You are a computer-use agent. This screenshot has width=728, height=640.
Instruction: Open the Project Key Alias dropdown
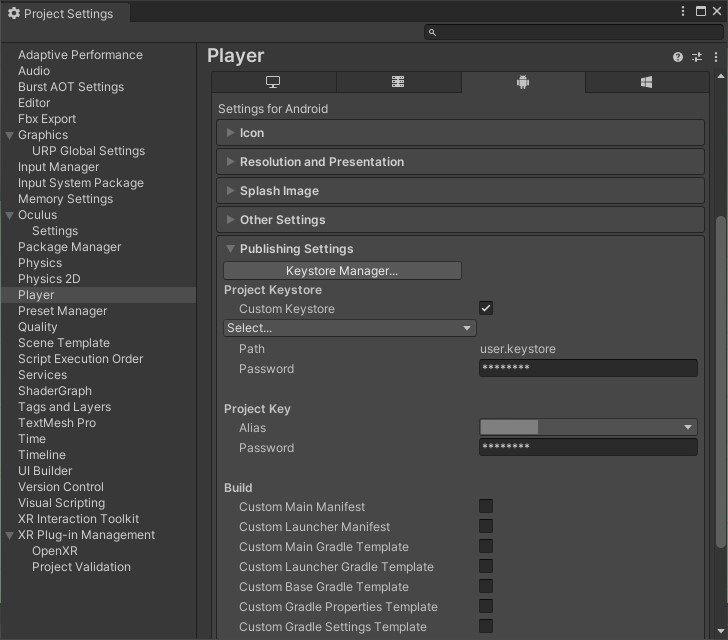[588, 428]
